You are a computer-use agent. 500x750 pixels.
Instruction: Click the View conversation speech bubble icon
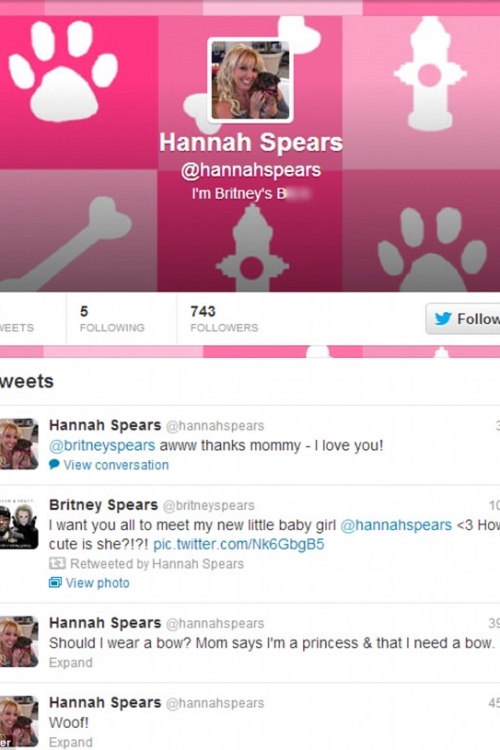pos(54,464)
